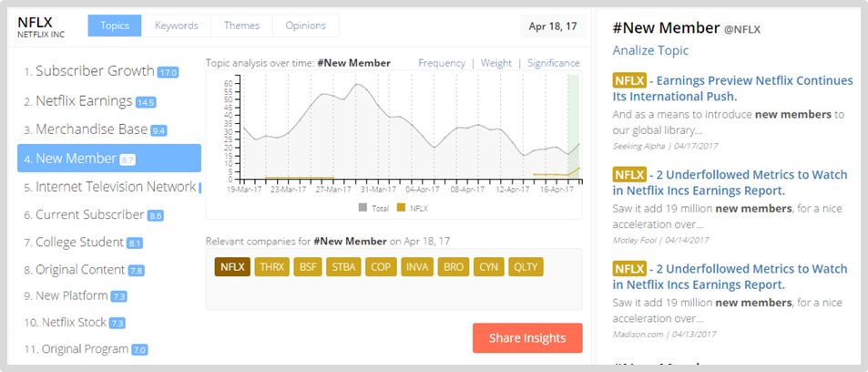Show Frequency chart view
Screen dimensions: 868x372
tap(442, 63)
